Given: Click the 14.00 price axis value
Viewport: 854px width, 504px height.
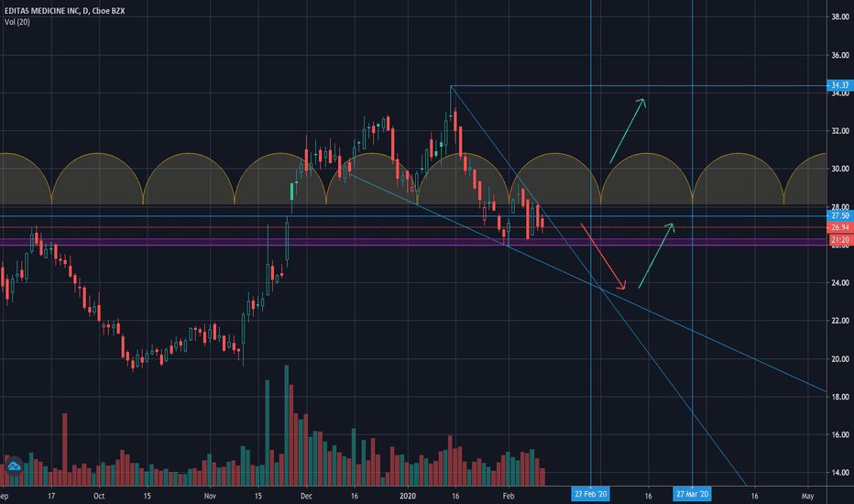Looking at the screenshot, I should click(840, 473).
